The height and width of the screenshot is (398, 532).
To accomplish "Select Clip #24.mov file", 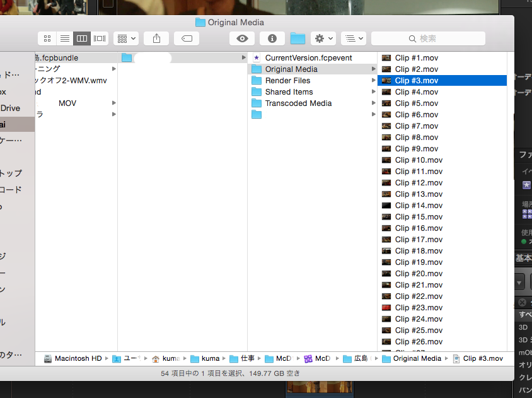I will [x=442, y=319].
